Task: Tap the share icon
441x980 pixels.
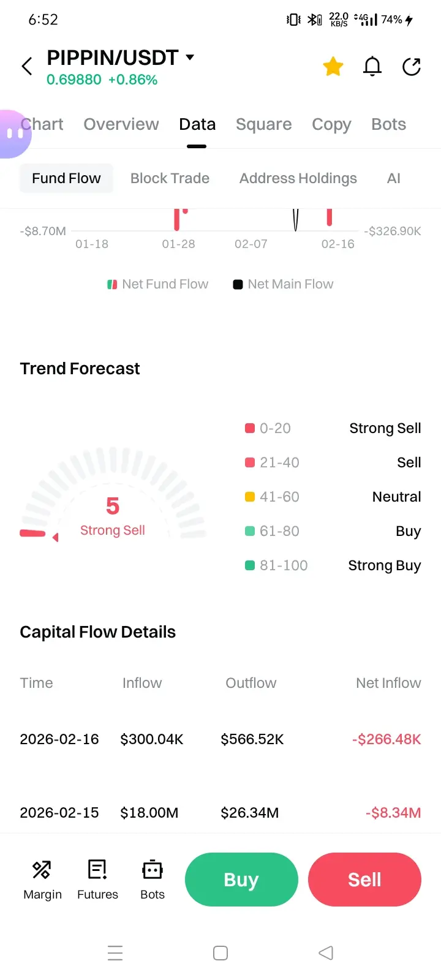Action: pyautogui.click(x=412, y=66)
